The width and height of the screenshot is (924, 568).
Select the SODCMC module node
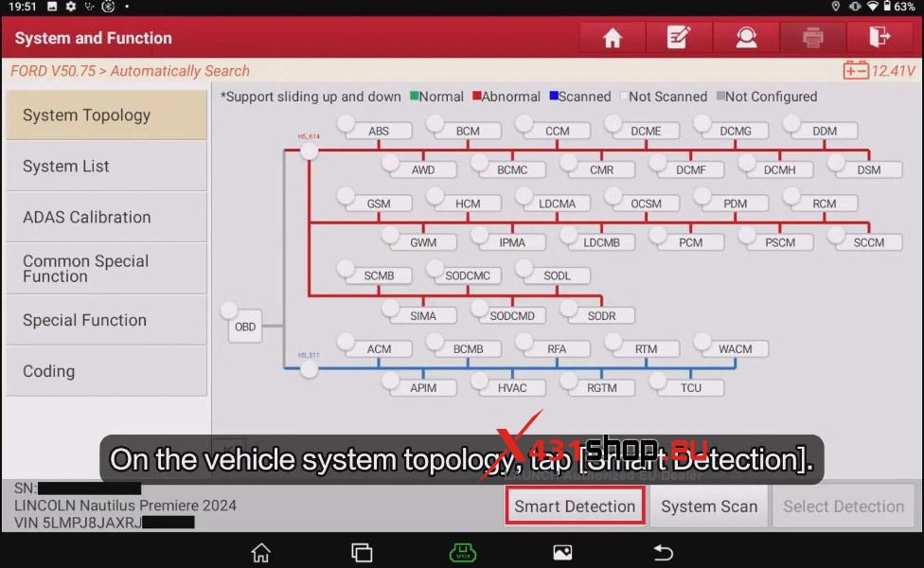[468, 275]
